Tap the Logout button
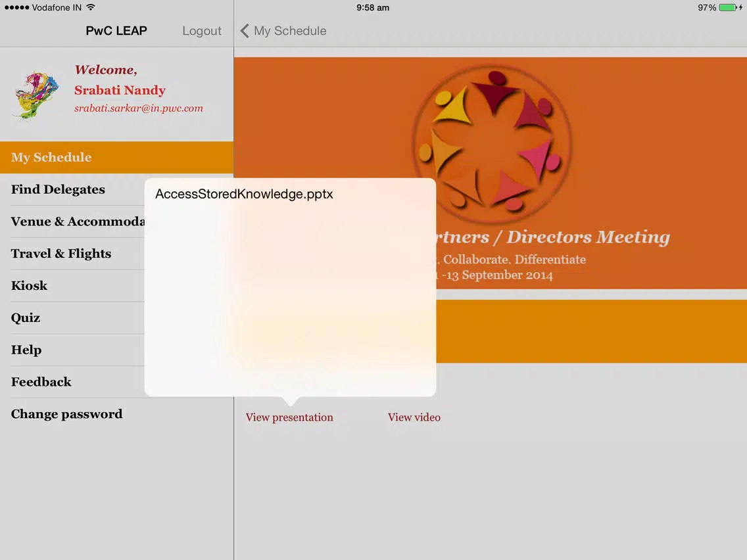This screenshot has width=747, height=560. coord(201,31)
